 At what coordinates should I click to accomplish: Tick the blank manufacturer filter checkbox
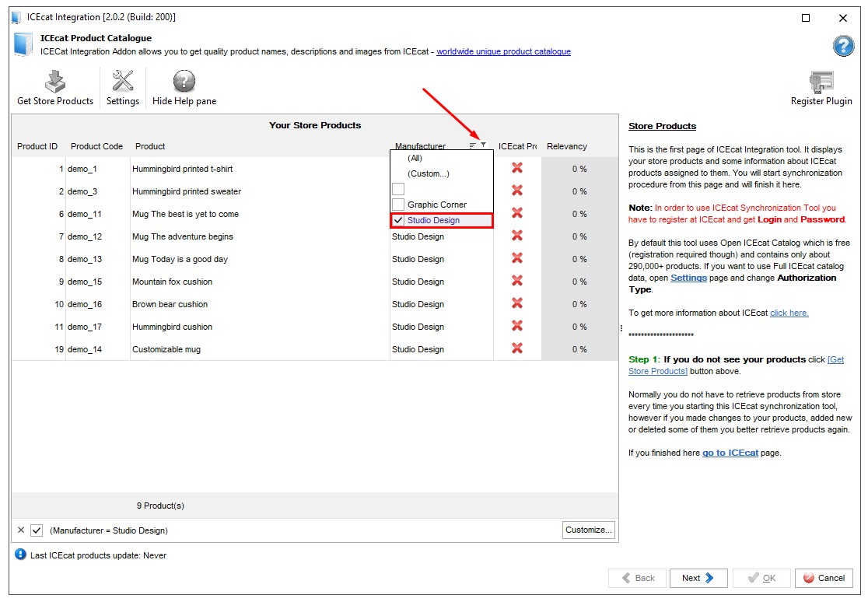pos(398,189)
